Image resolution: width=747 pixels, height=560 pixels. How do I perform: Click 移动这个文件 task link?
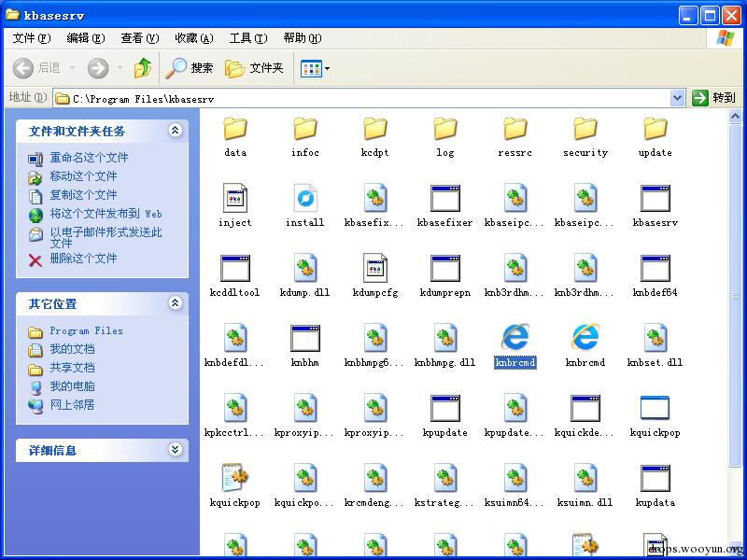click(x=83, y=176)
